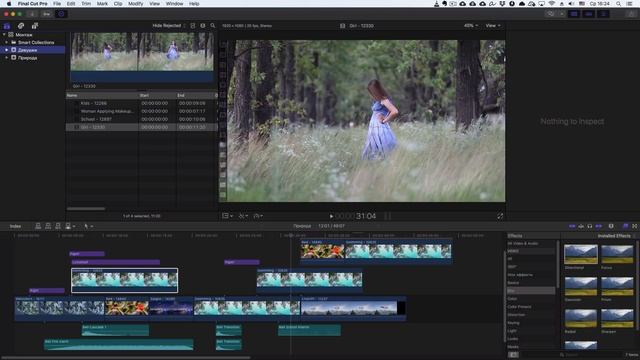
Task: Enter full screen viewer playback
Action: point(500,216)
